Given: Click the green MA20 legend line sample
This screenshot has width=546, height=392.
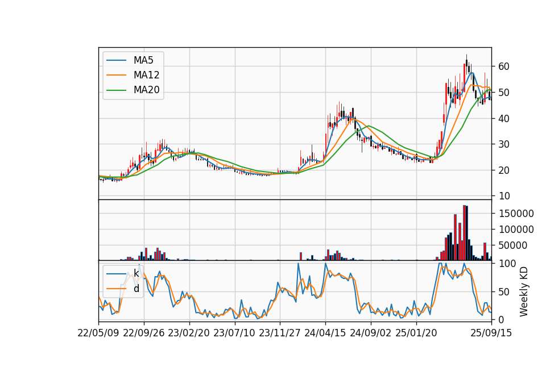Looking at the screenshot, I should tap(116, 90).
